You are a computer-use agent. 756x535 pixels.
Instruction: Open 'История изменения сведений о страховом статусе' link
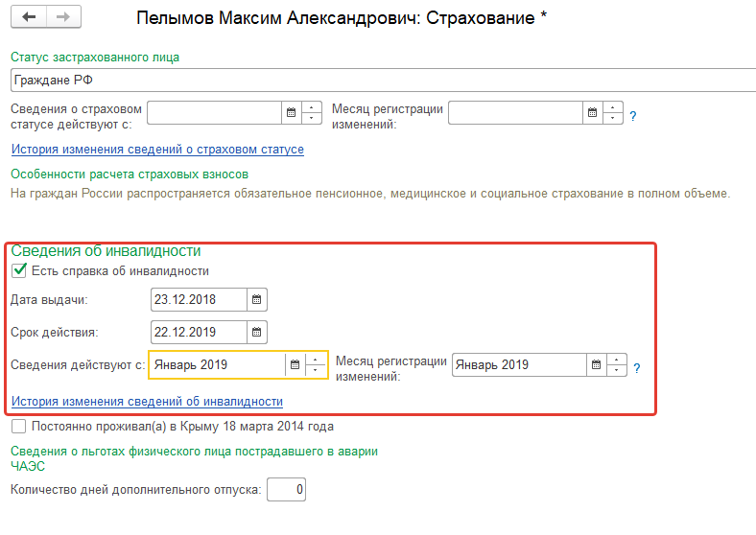point(157,150)
